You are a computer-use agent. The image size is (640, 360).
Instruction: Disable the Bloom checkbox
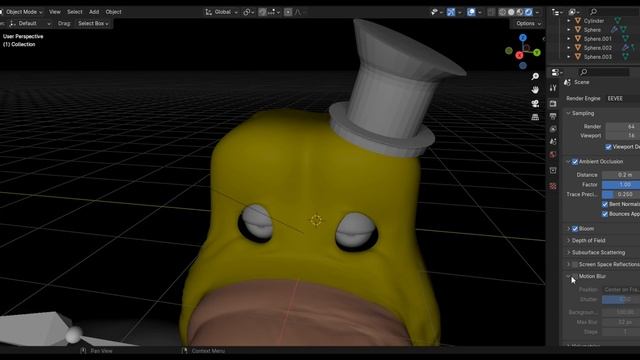pyautogui.click(x=575, y=229)
